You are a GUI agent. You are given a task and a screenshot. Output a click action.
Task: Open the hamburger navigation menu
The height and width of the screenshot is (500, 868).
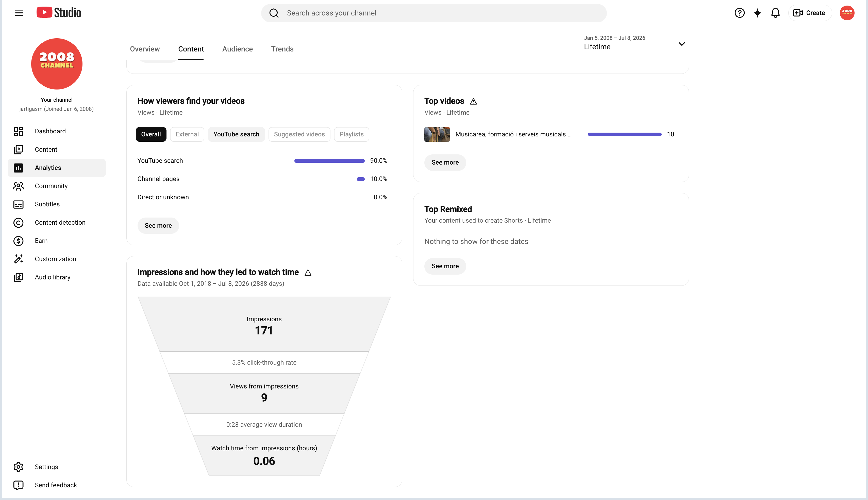coord(19,13)
